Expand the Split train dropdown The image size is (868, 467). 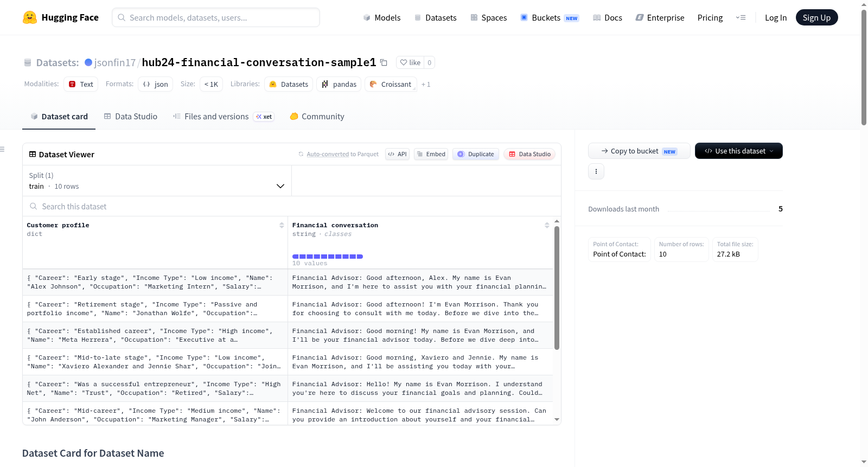tap(157, 181)
